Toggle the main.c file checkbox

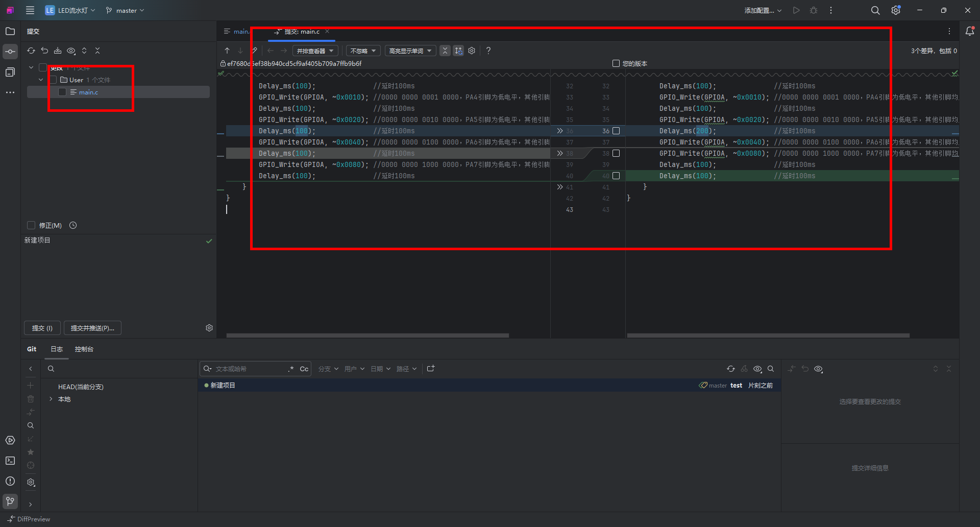(x=62, y=92)
